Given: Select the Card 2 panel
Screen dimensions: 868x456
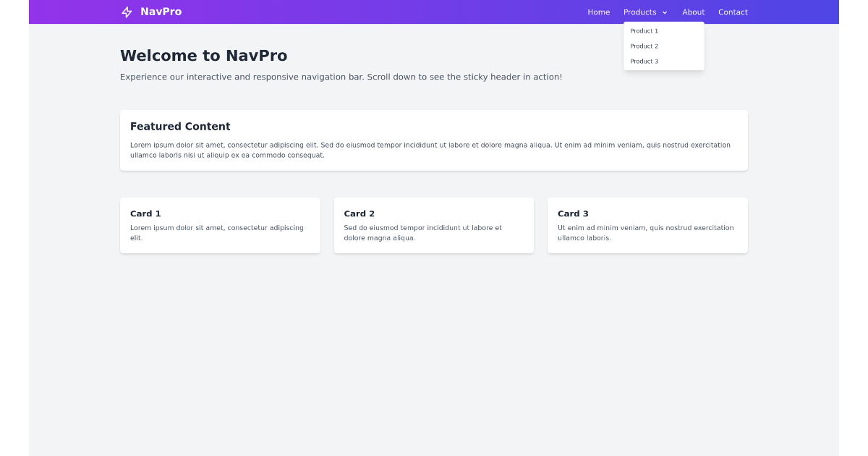Looking at the screenshot, I should tap(433, 225).
